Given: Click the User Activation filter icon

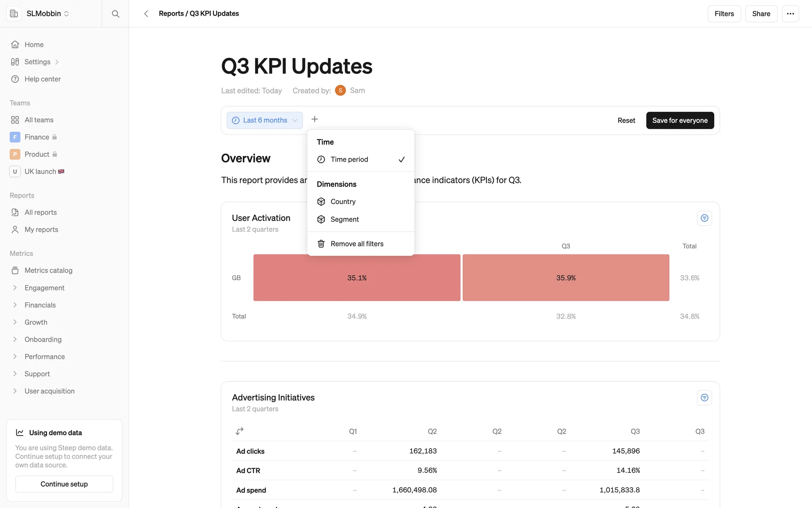Looking at the screenshot, I should point(704,218).
